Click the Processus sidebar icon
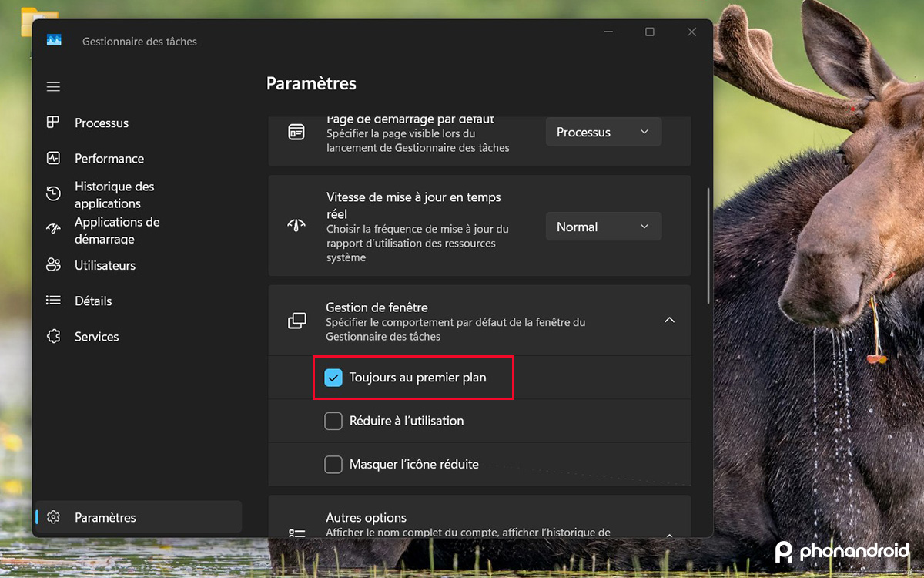924x578 pixels. [x=53, y=123]
